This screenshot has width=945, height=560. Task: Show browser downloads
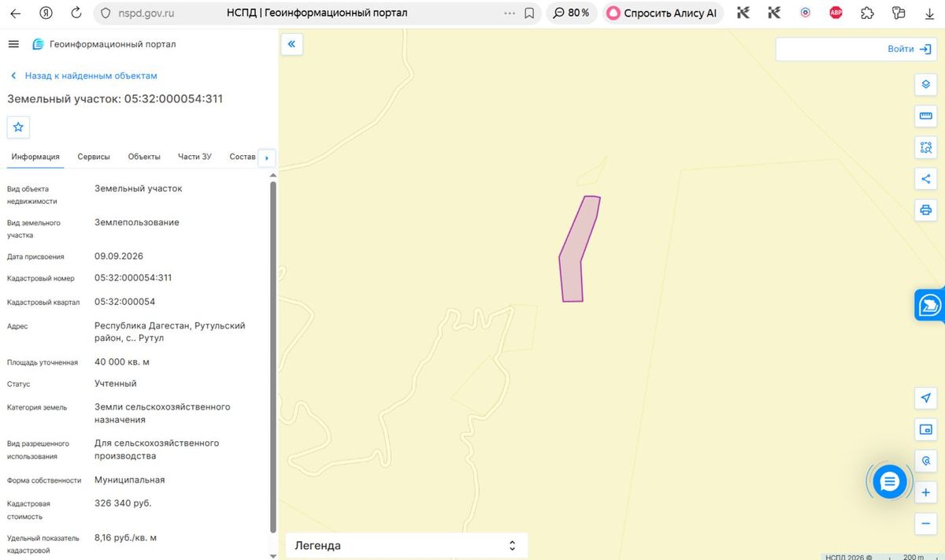click(x=929, y=13)
